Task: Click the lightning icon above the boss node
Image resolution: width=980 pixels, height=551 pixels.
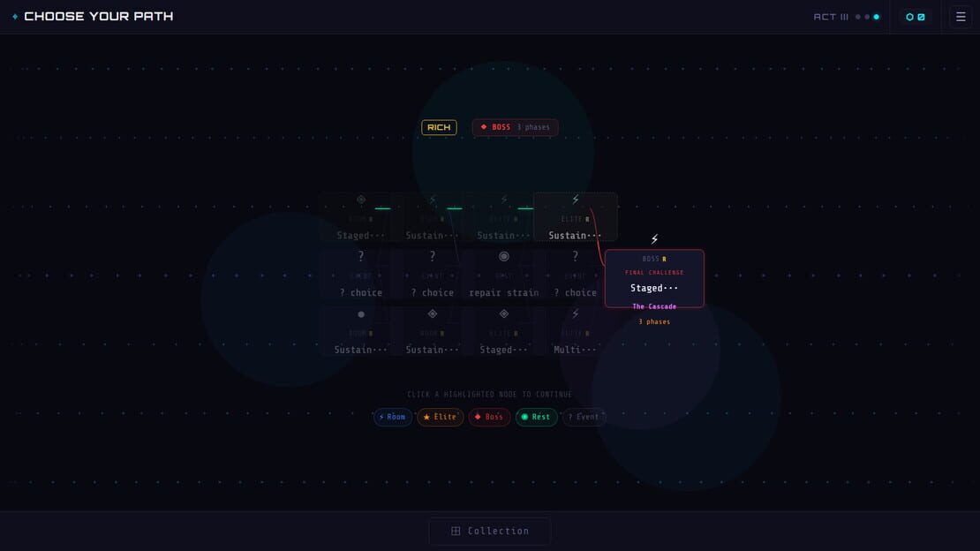Action: pos(654,239)
